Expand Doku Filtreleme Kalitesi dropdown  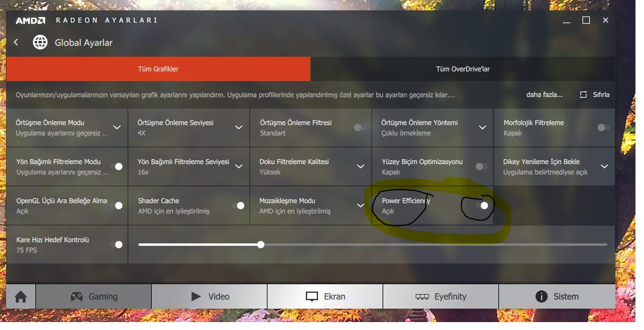pyautogui.click(x=361, y=167)
